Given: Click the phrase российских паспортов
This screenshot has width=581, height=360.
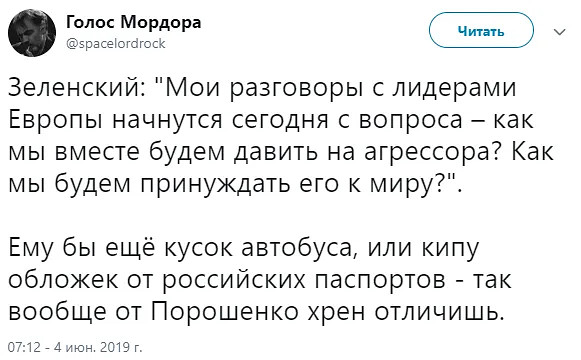Looking at the screenshot, I should [x=304, y=280].
